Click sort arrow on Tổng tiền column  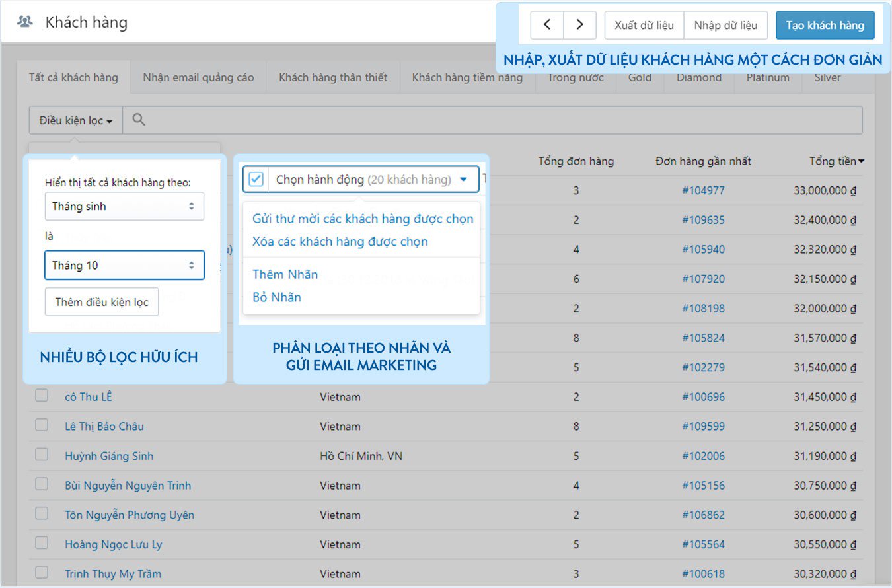click(861, 161)
